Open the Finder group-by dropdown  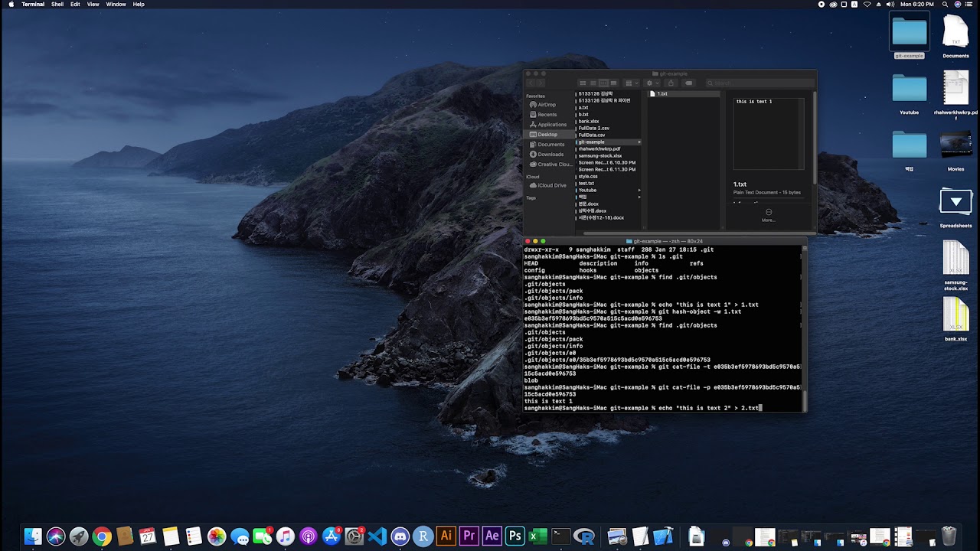[631, 83]
